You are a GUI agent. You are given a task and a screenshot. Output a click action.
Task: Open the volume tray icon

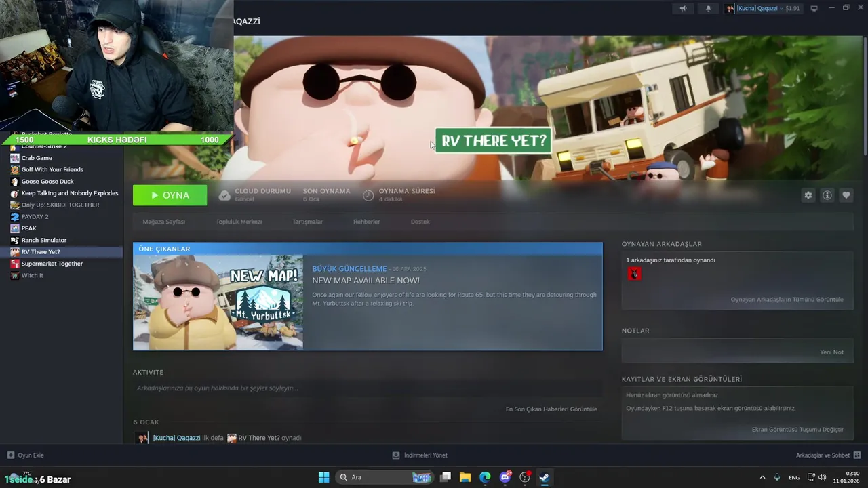point(822,477)
